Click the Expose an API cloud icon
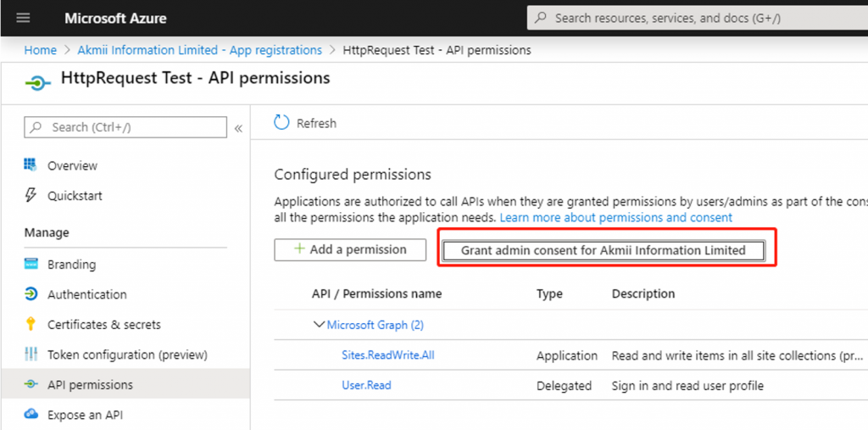This screenshot has width=868, height=430. (x=31, y=414)
